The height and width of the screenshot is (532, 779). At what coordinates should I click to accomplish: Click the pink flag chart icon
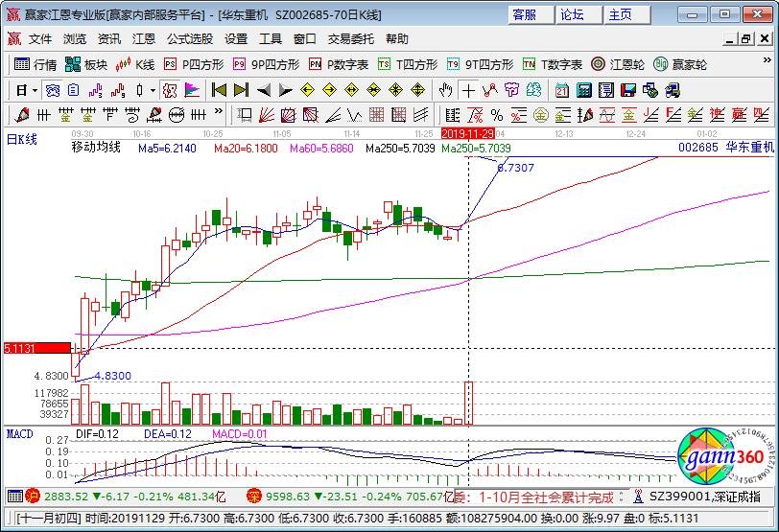192,90
